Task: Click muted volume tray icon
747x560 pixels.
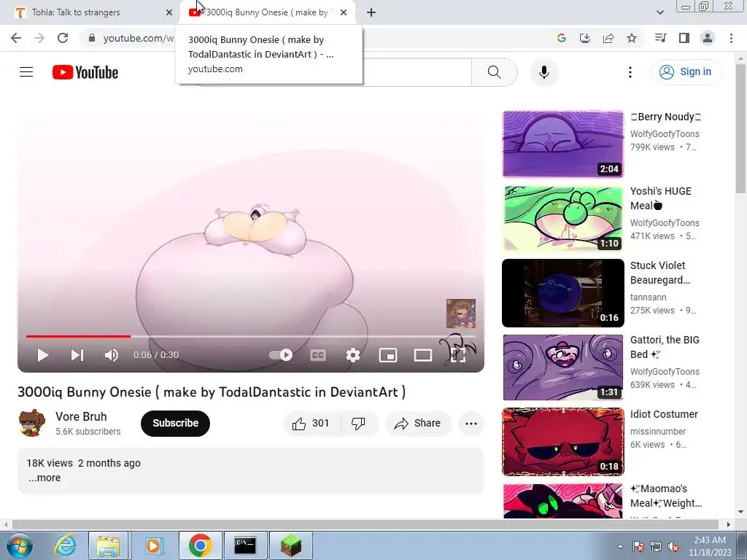Action: pos(673,546)
